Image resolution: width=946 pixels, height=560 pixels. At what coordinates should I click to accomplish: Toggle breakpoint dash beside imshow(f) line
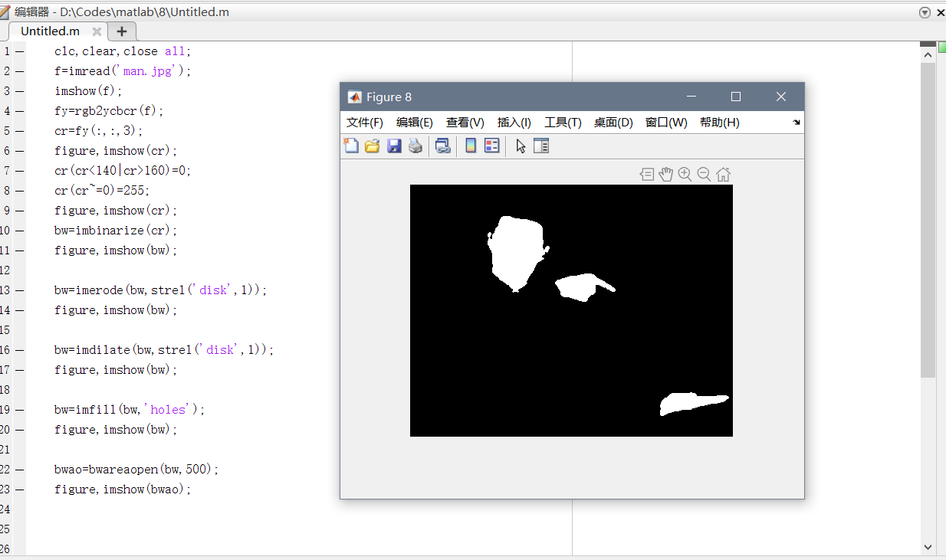(19, 91)
